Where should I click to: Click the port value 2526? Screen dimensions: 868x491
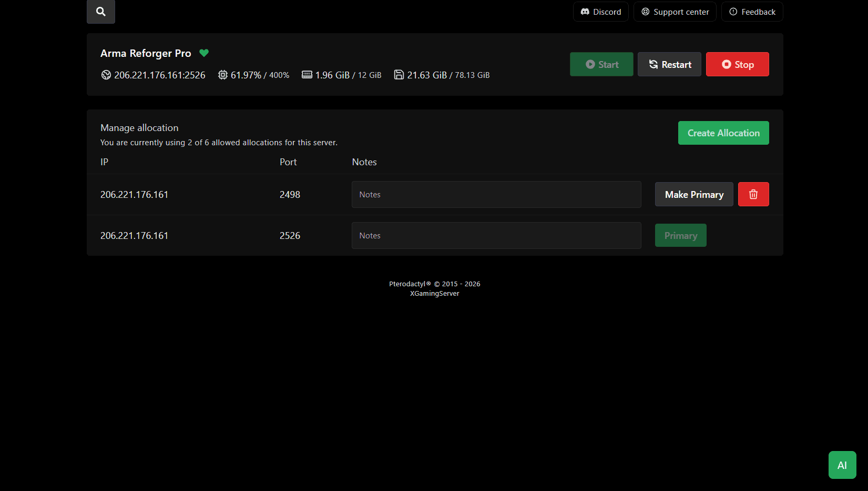[290, 236]
